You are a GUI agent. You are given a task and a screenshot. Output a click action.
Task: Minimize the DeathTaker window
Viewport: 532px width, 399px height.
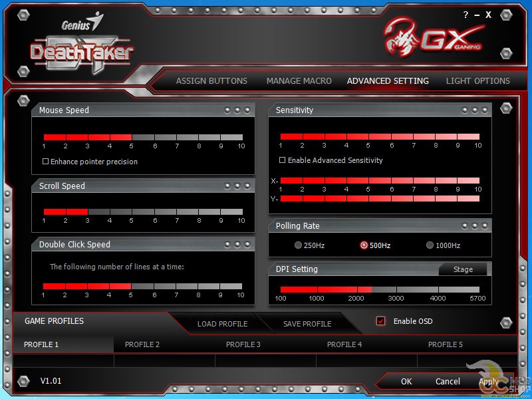pyautogui.click(x=477, y=15)
